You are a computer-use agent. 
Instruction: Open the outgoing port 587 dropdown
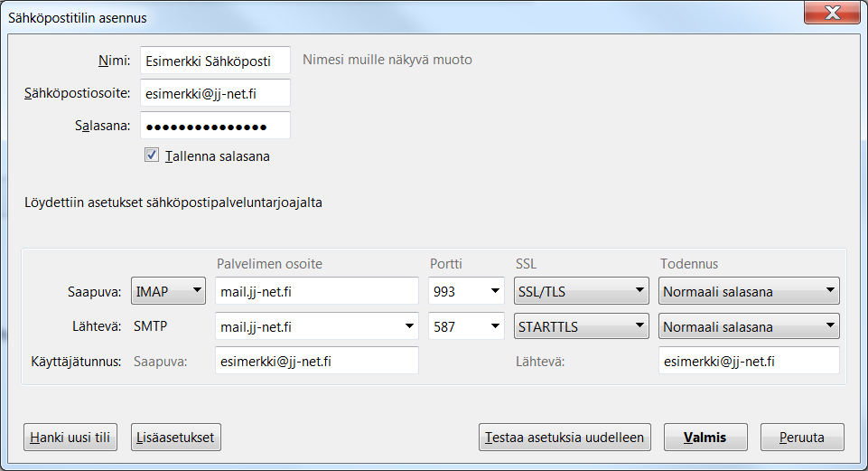[x=466, y=326]
